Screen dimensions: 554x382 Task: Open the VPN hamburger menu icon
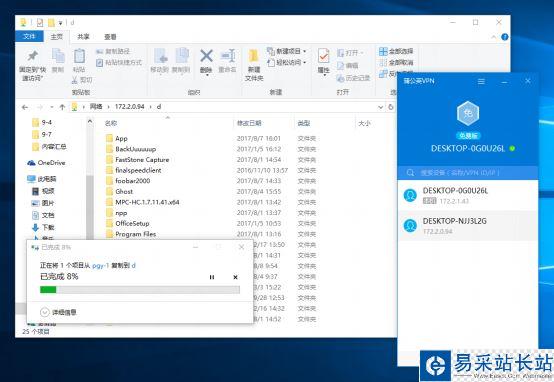point(481,81)
